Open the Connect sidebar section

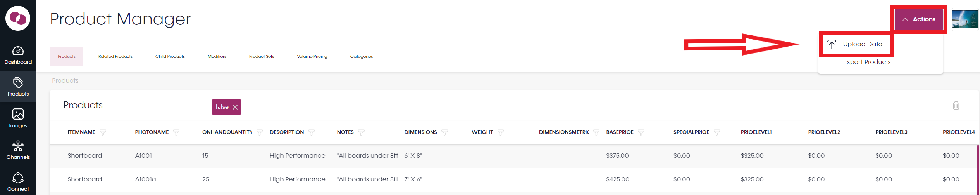[18, 182]
